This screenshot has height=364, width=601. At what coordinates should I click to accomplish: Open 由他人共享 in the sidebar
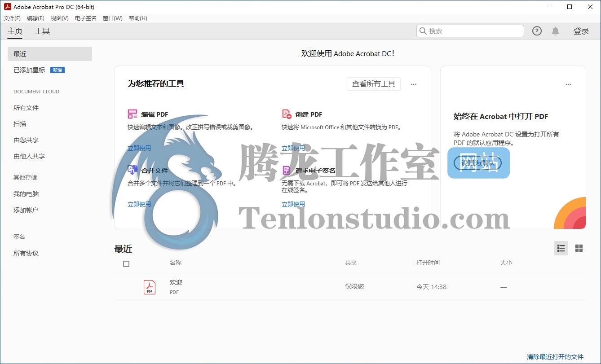point(29,156)
